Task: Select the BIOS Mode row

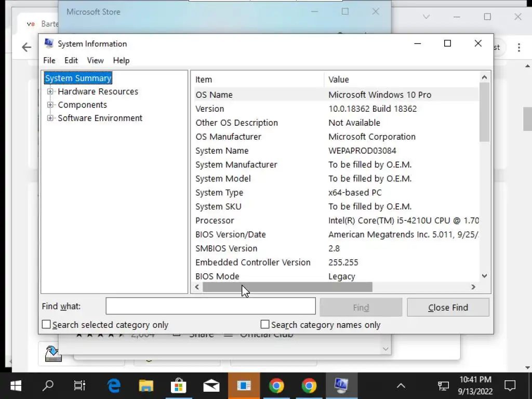Action: (x=336, y=276)
